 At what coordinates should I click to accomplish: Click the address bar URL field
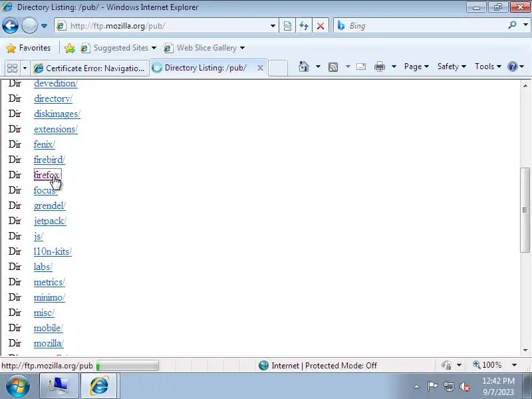166,26
